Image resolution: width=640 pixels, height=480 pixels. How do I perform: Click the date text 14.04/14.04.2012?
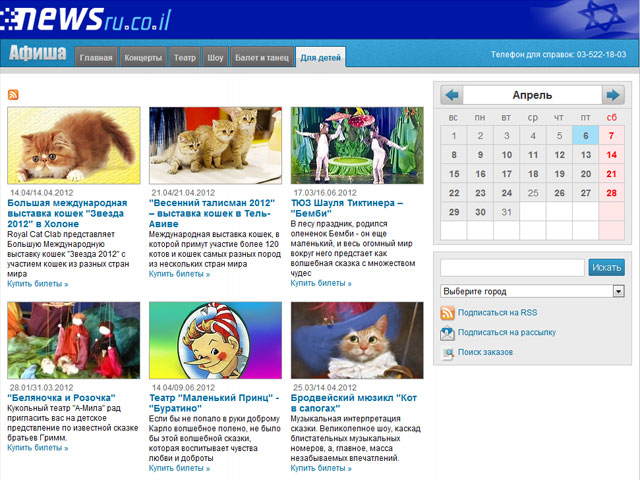point(42,193)
